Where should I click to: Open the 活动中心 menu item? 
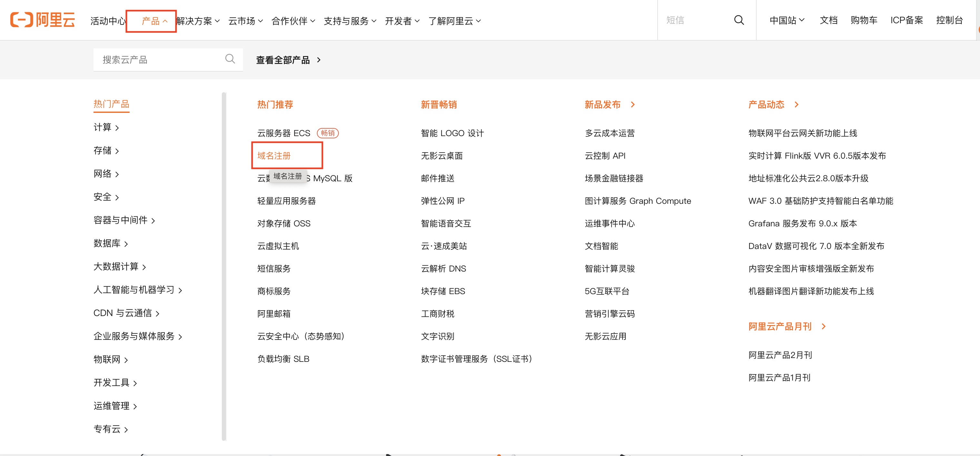coord(108,21)
